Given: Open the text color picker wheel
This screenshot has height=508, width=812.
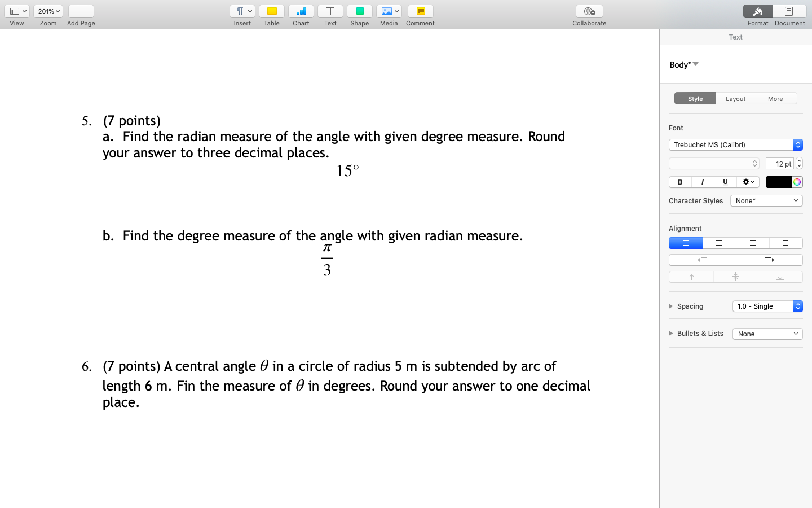Looking at the screenshot, I should [x=797, y=182].
